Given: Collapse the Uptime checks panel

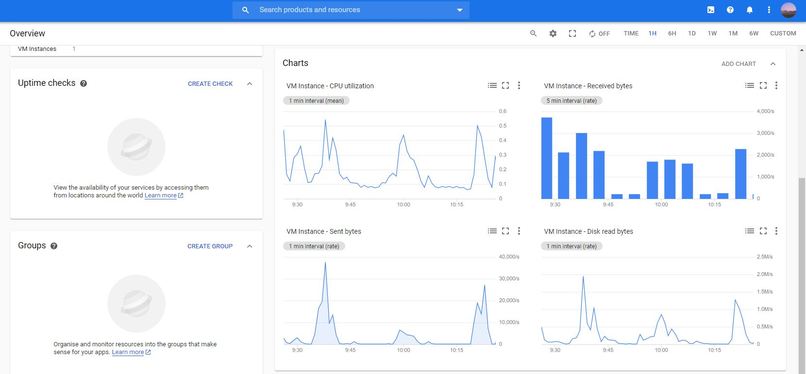Looking at the screenshot, I should point(250,84).
